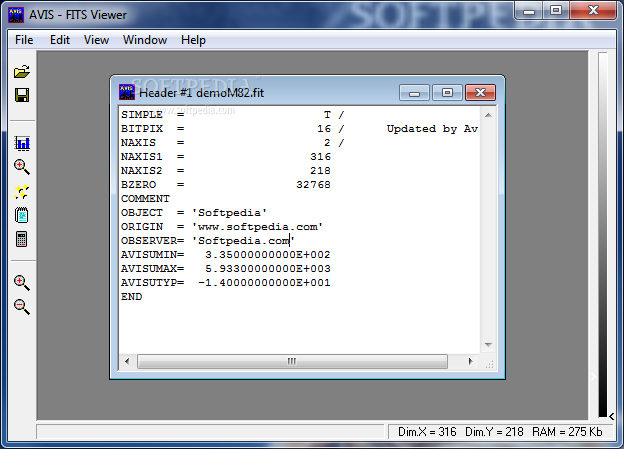Minimize the AVIS main window
Screen dimensions: 624x449
coord(529,10)
